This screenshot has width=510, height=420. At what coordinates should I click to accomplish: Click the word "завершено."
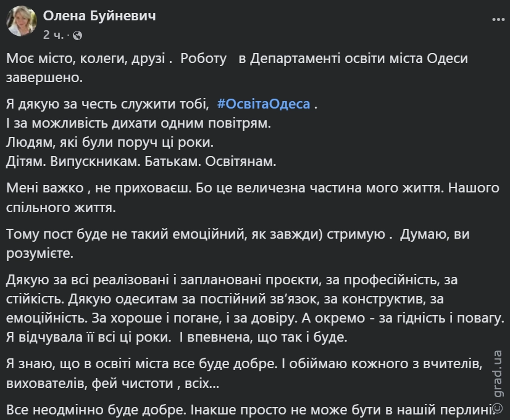pos(44,78)
